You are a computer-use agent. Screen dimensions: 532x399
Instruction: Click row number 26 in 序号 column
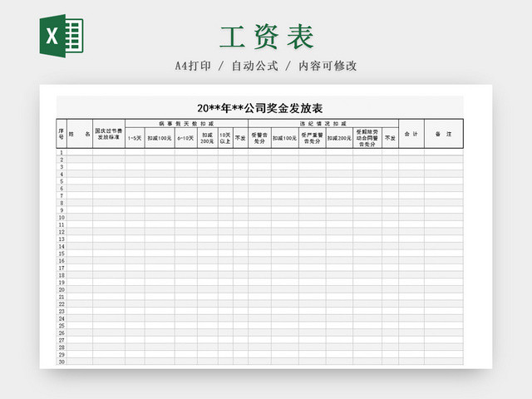tap(62, 332)
